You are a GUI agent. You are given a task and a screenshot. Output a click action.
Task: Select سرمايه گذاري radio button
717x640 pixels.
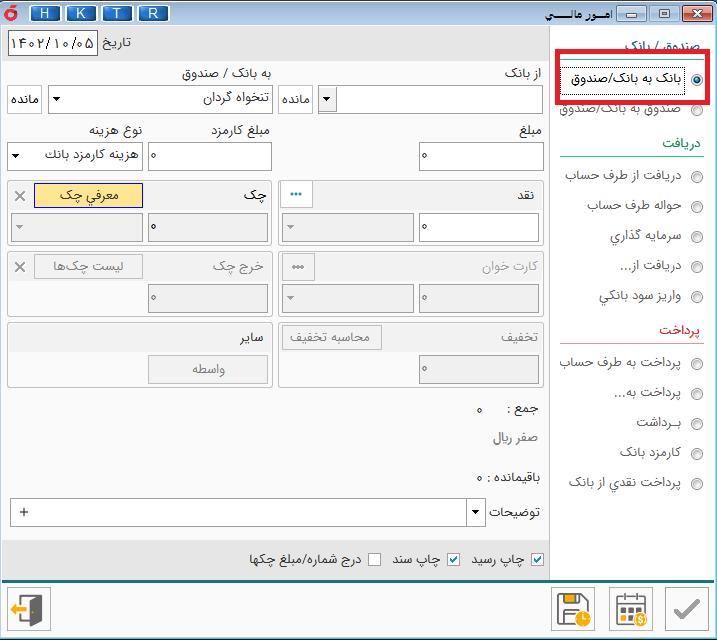click(696, 238)
